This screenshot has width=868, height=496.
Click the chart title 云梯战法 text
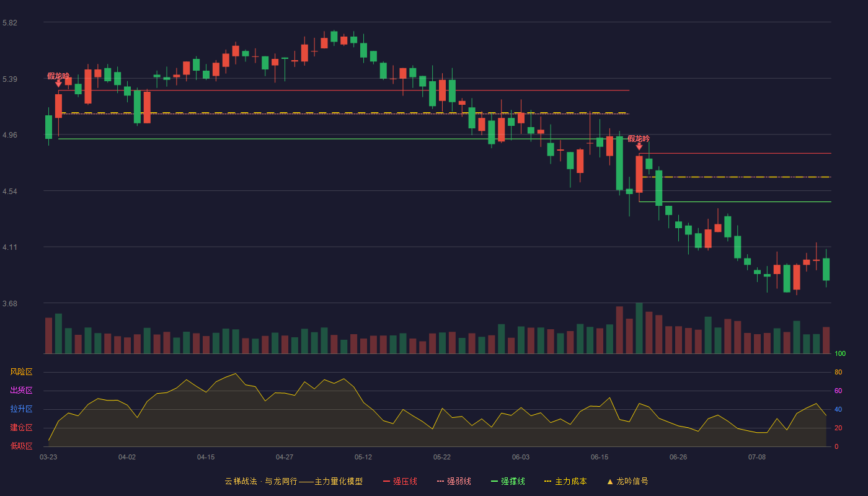pyautogui.click(x=241, y=481)
